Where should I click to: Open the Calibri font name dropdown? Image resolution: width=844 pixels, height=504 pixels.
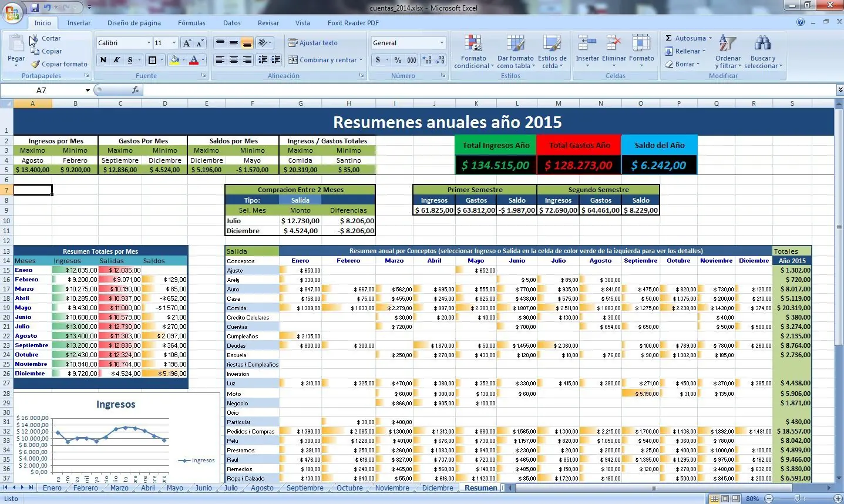(x=149, y=43)
